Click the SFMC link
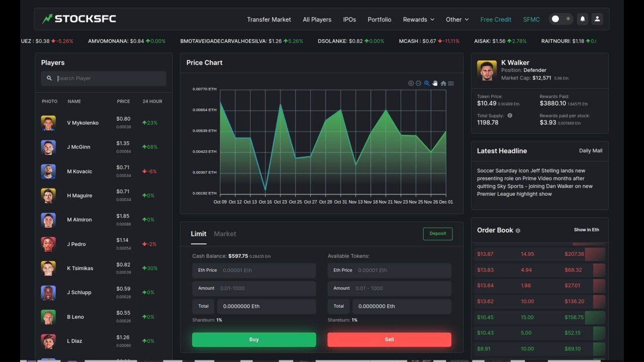The image size is (644, 362). click(531, 20)
